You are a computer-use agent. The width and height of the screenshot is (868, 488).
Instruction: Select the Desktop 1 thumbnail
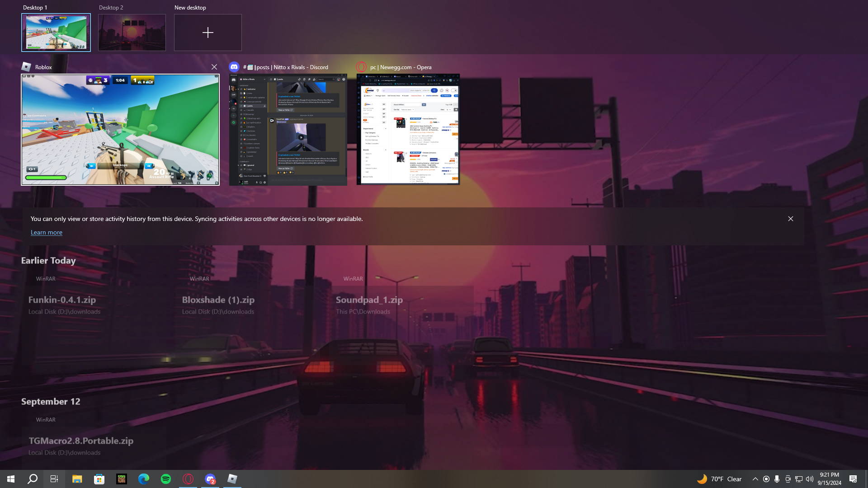[x=56, y=32]
